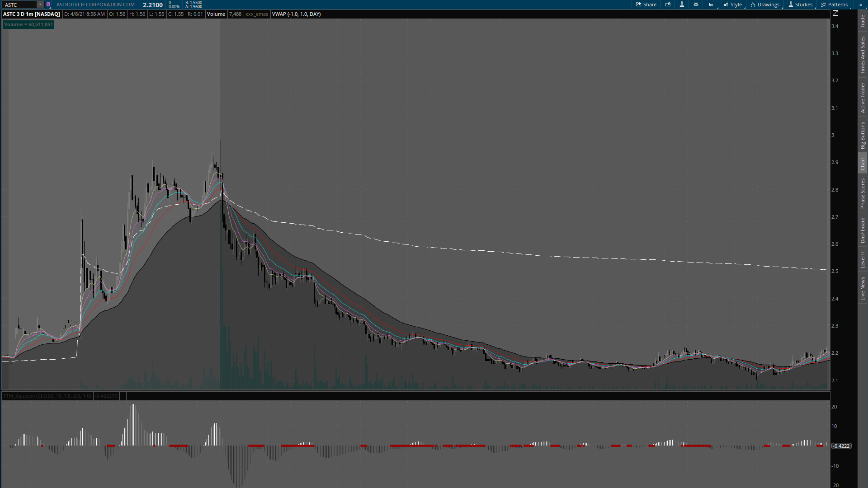Open the Active Trader side tab
Image resolution: width=868 pixels, height=488 pixels.
tap(863, 98)
